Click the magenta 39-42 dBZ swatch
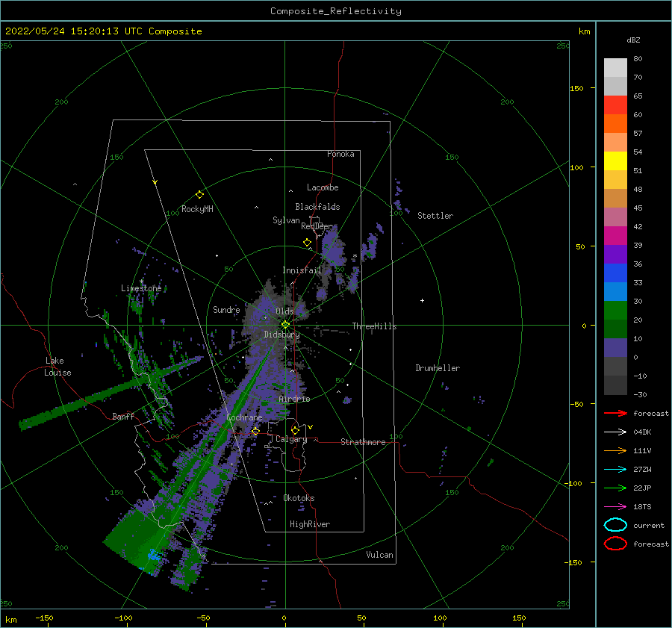Image resolution: width=672 pixels, height=628 pixels. [x=615, y=235]
